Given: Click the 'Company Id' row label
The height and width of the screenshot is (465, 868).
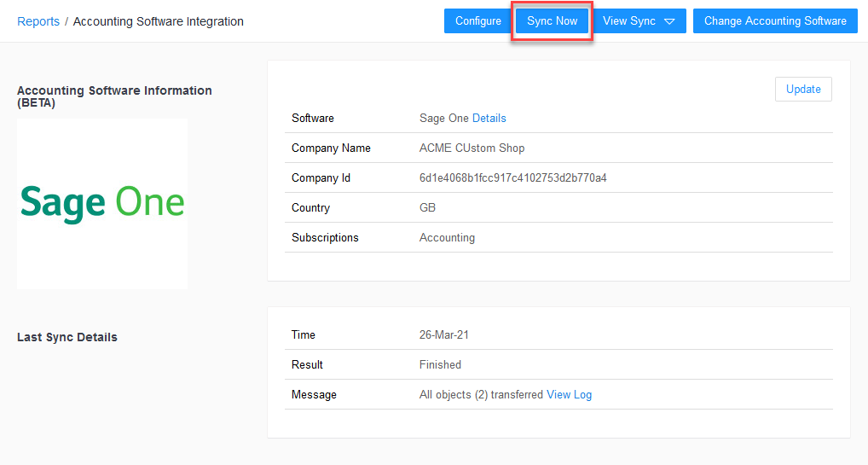Looking at the screenshot, I should click(x=321, y=178).
